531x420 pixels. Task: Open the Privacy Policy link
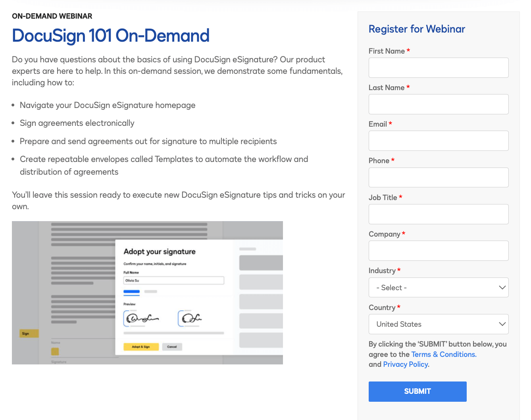406,364
